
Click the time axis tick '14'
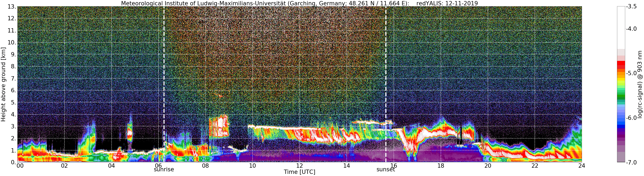(x=347, y=166)
